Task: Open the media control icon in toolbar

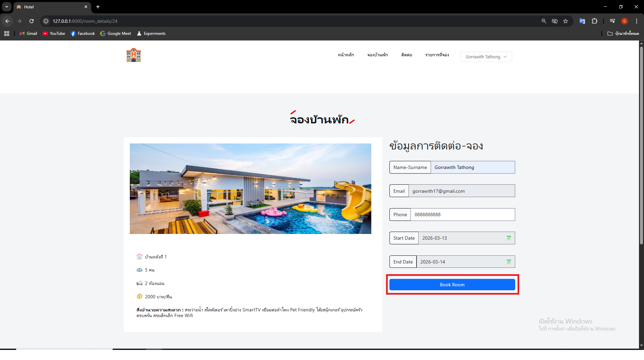Action: pyautogui.click(x=612, y=21)
